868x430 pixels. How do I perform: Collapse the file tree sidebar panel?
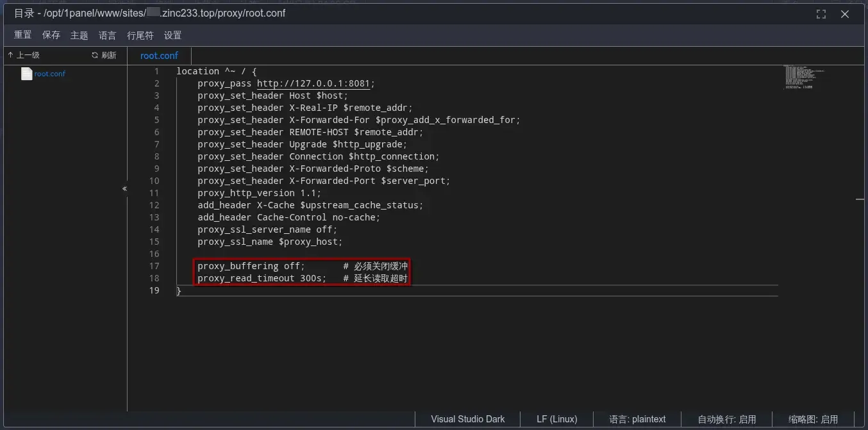(124, 189)
